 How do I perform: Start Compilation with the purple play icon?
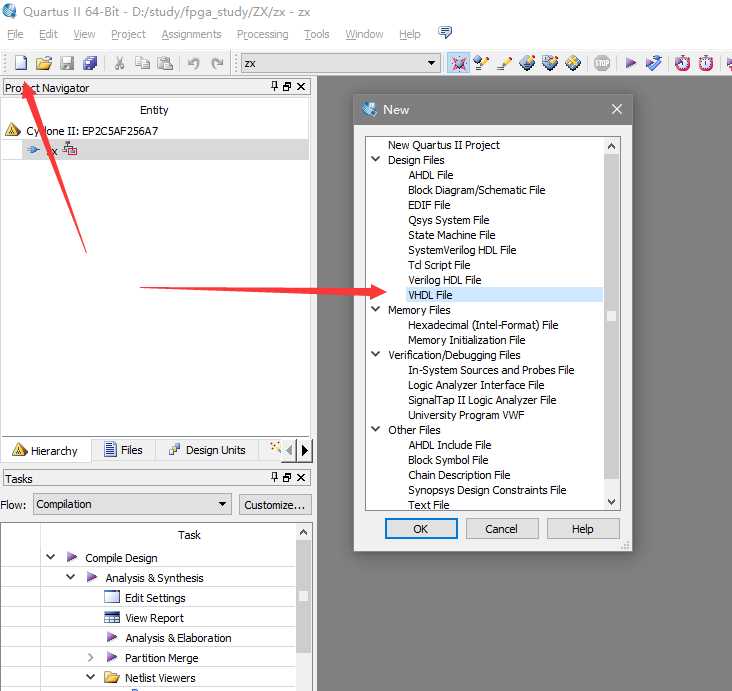631,63
